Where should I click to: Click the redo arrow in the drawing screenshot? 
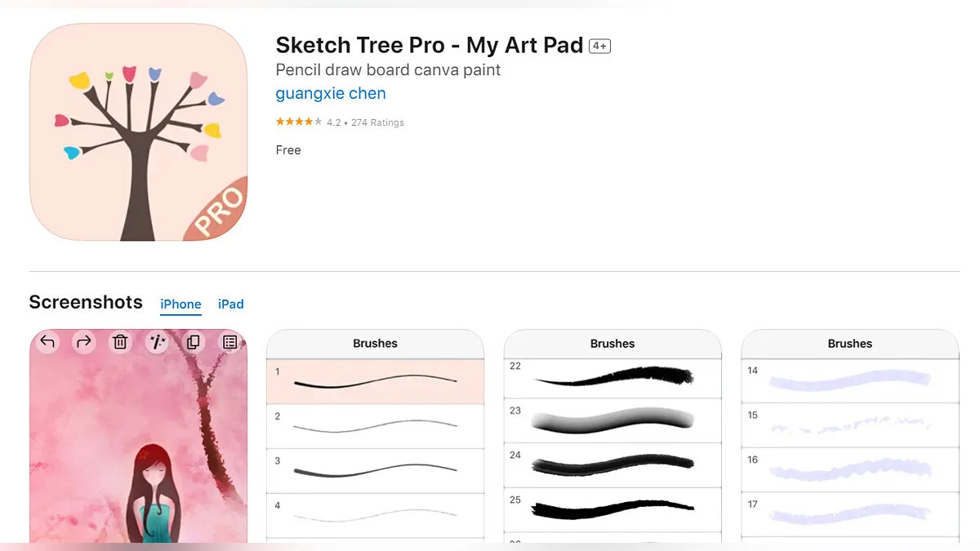(x=83, y=342)
